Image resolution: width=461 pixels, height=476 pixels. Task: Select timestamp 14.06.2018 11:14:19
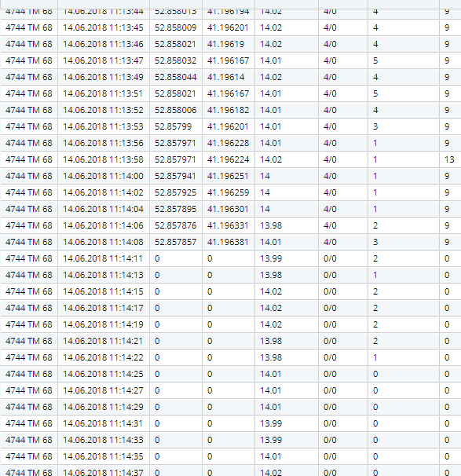(x=103, y=324)
